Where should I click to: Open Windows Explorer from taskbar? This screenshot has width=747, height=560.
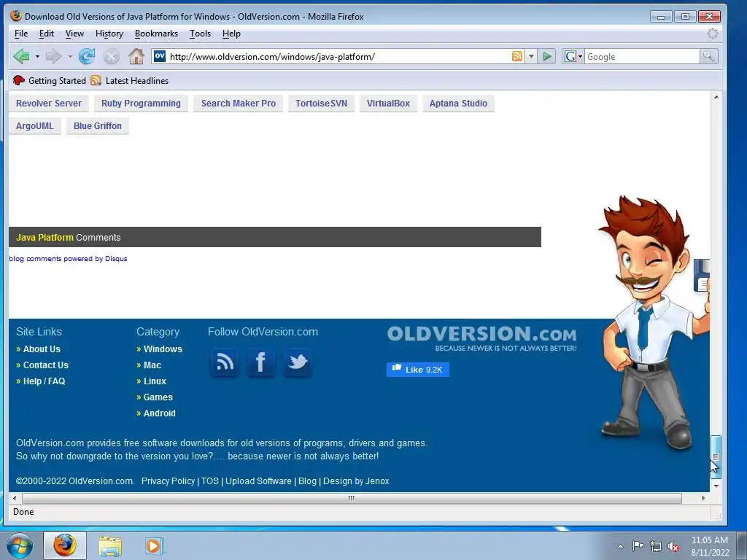point(111,546)
